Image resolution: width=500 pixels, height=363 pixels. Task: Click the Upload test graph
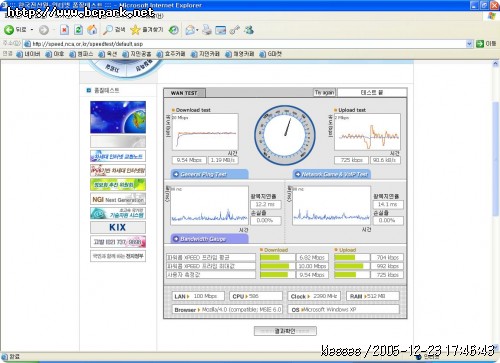[x=367, y=132]
